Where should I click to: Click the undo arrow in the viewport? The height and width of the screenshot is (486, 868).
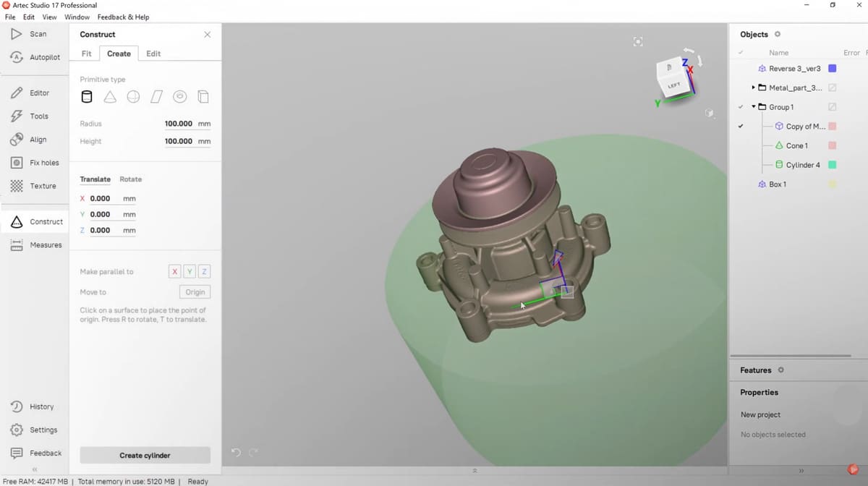click(x=236, y=453)
